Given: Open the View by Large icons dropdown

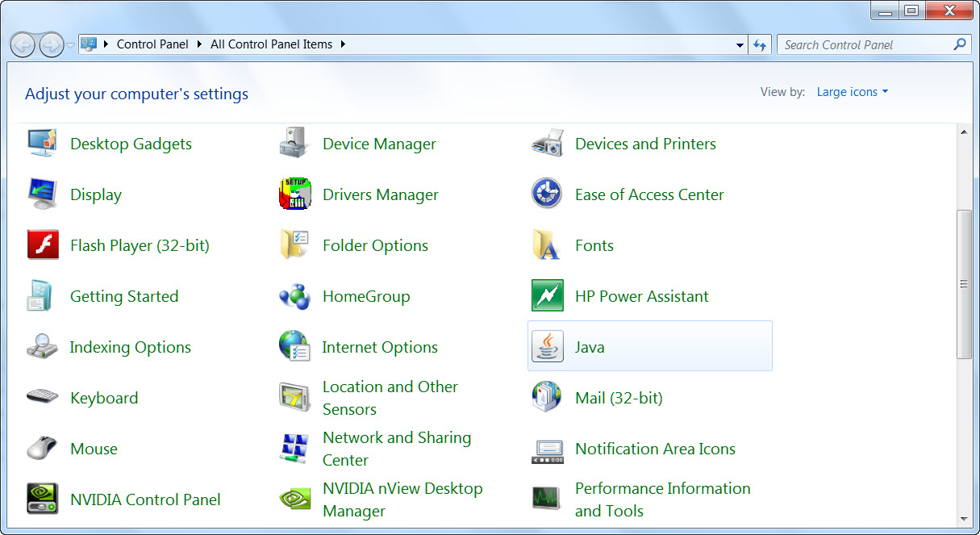Looking at the screenshot, I should click(x=853, y=92).
